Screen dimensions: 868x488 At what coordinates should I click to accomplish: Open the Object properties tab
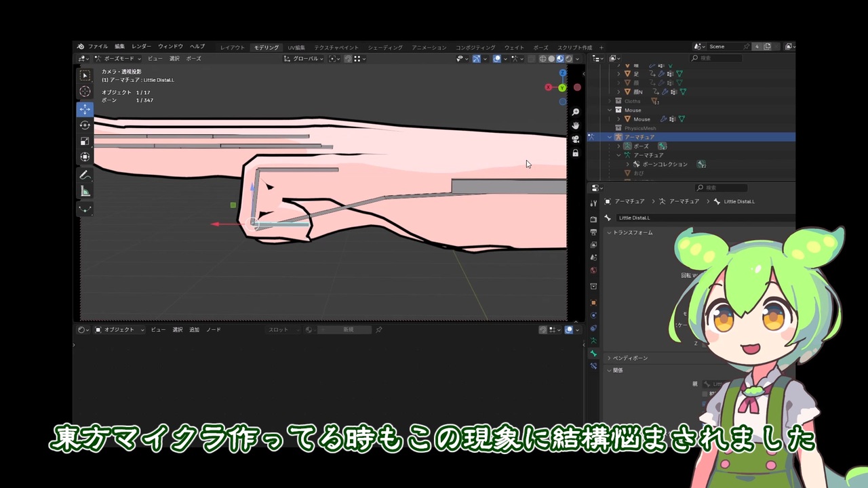pyautogui.click(x=593, y=302)
